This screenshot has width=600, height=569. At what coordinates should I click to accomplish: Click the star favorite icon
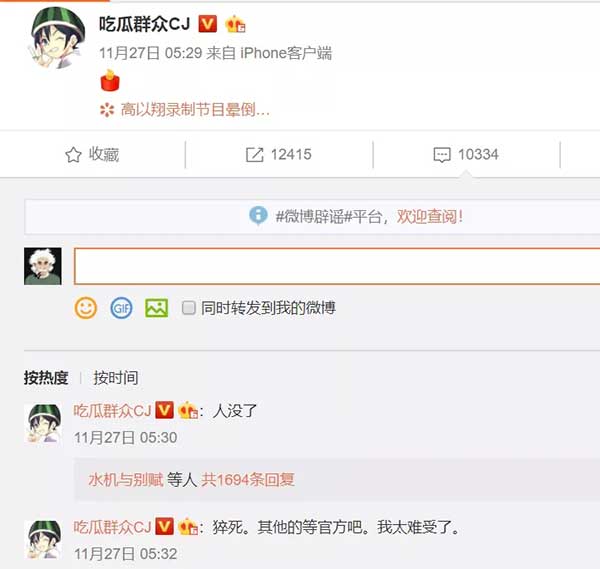[73, 155]
